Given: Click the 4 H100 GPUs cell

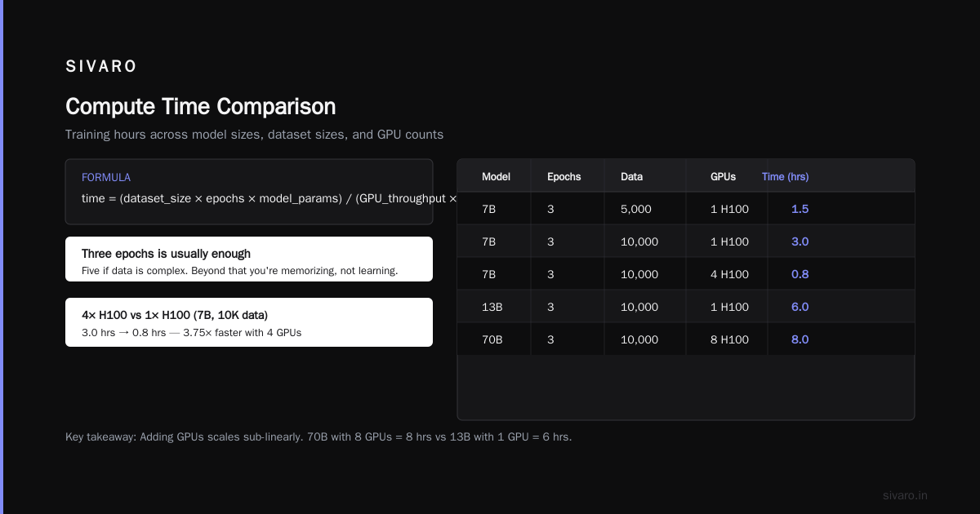Looking at the screenshot, I should pos(729,274).
